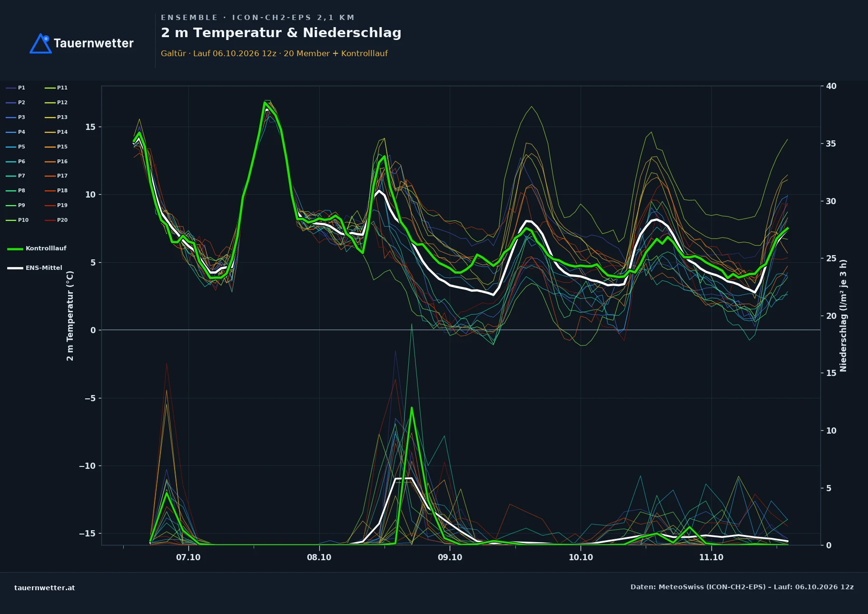The height and width of the screenshot is (614, 868).
Task: Click the 40 tick on the precipitation axis
Action: [831, 86]
